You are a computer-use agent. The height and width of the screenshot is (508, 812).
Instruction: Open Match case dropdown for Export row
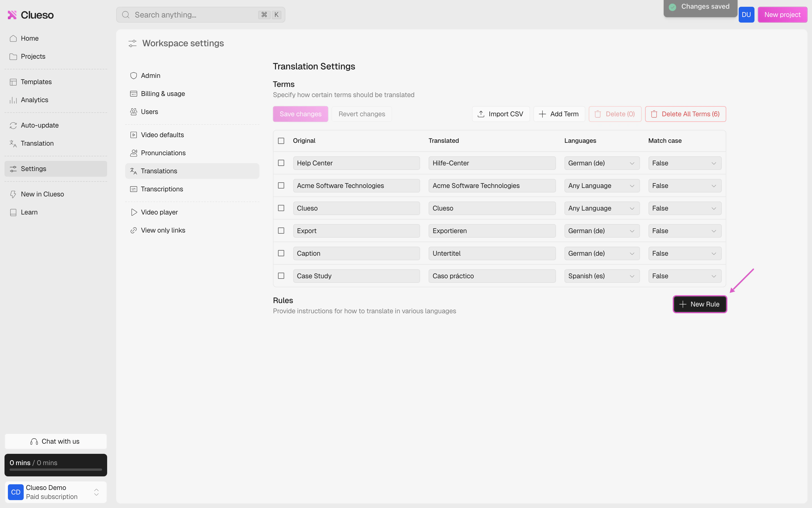click(685, 231)
